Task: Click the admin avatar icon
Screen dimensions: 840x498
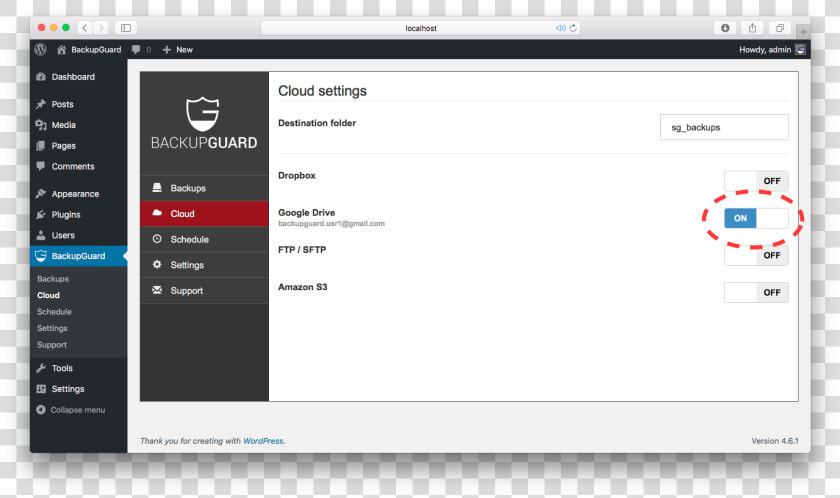Action: [x=800, y=49]
